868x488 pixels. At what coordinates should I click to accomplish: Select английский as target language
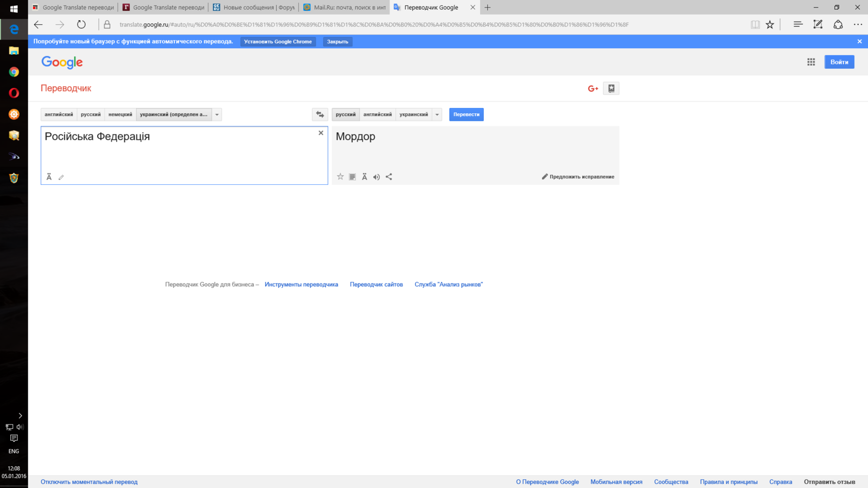[x=378, y=114]
